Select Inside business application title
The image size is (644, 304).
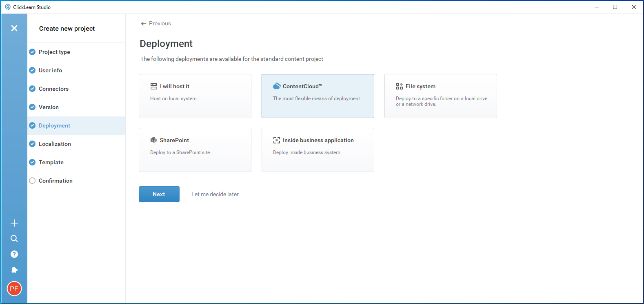pos(318,140)
